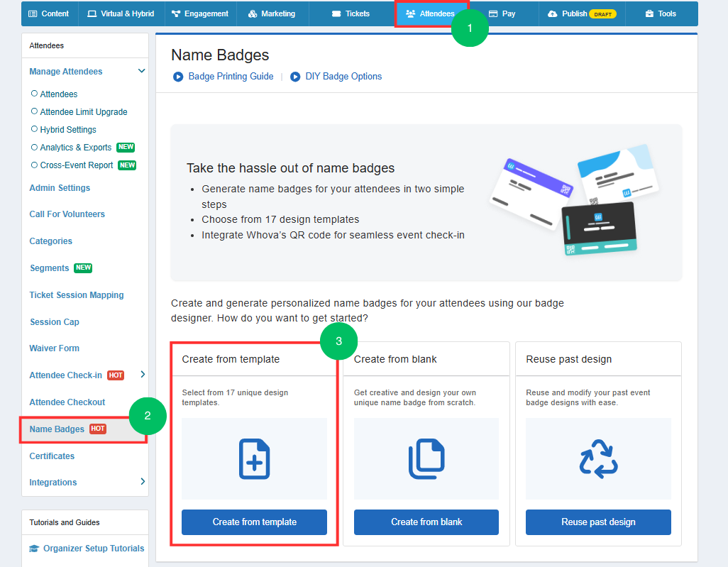728x567 pixels.
Task: Open the Publish tab marked Draft
Action: tap(581, 13)
